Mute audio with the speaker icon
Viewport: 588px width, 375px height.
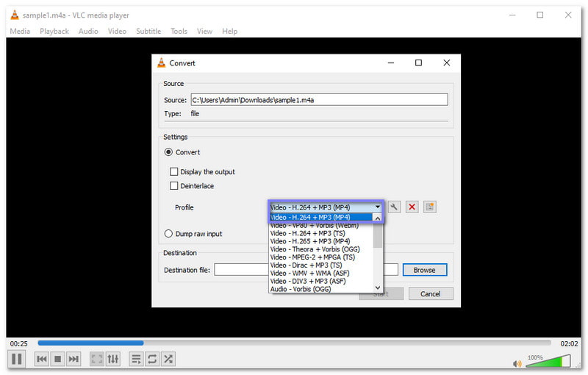(x=517, y=363)
